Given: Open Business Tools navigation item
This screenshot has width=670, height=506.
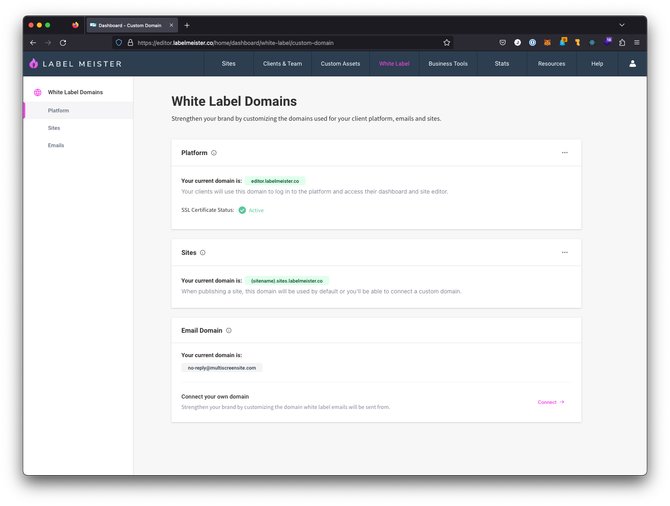Looking at the screenshot, I should tap(448, 64).
